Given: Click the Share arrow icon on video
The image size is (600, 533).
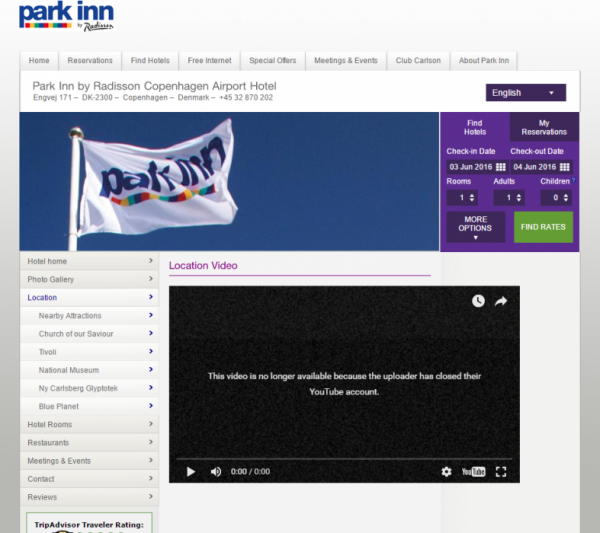Looking at the screenshot, I should pyautogui.click(x=501, y=301).
